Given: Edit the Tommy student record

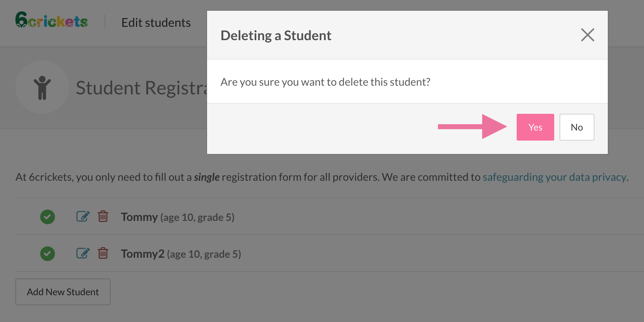Looking at the screenshot, I should tap(83, 217).
